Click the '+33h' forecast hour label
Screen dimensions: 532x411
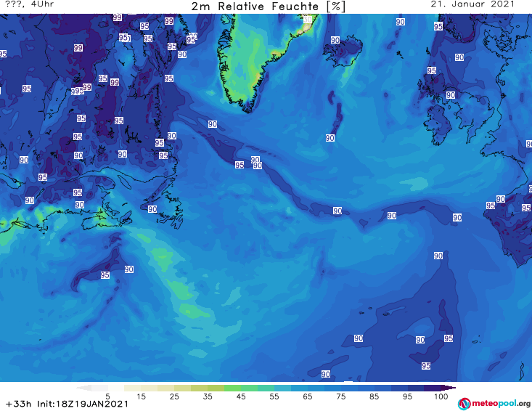[19, 404]
